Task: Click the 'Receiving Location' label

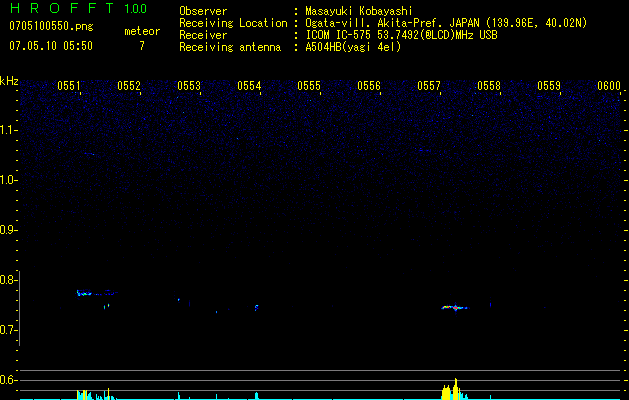Action: (233, 23)
